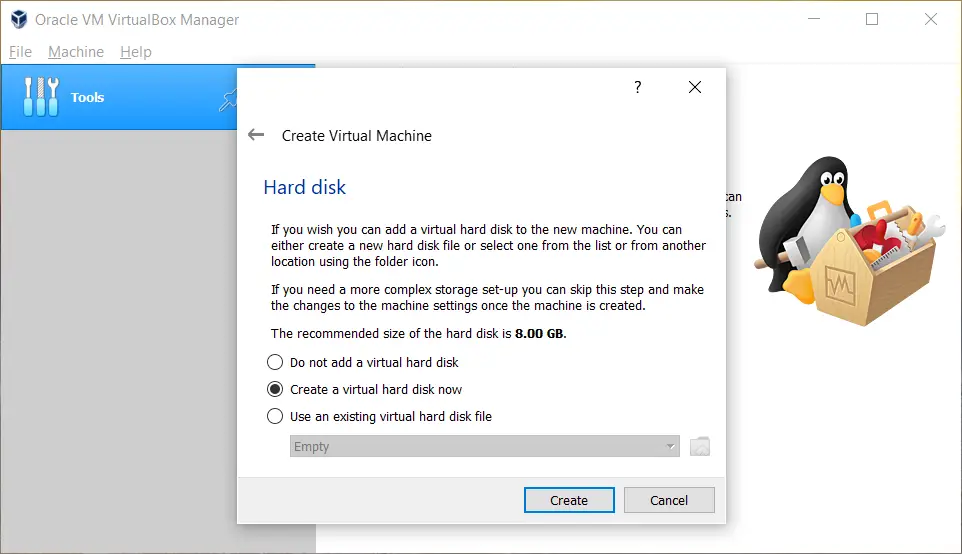This screenshot has height=554, width=962.
Task: Select Create a virtual hard disk now
Action: pos(364,390)
